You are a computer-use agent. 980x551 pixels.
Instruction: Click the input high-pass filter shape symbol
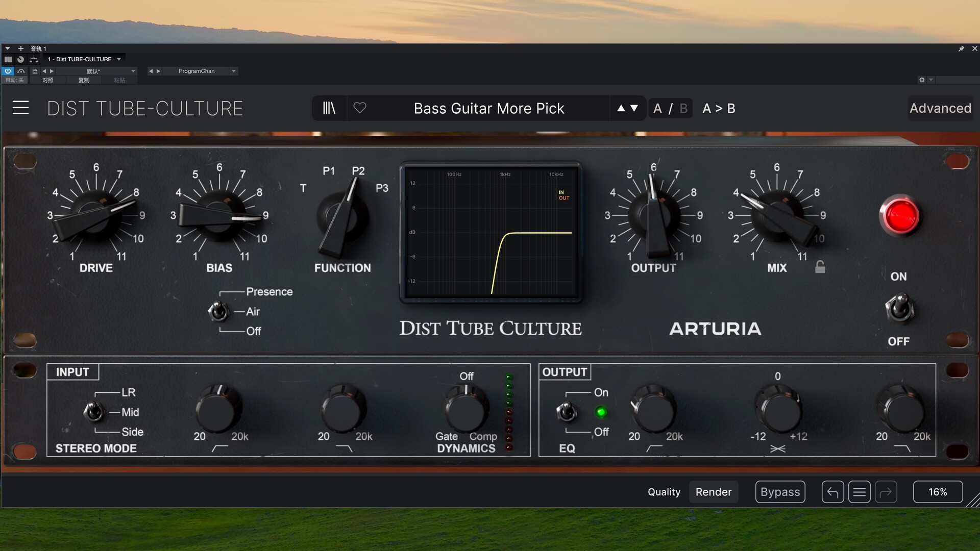(x=219, y=448)
